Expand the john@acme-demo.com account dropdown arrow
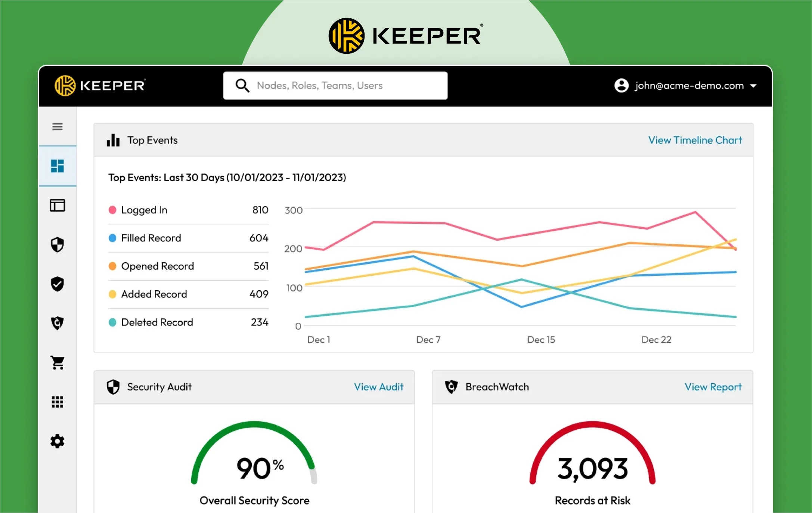The image size is (812, 513). 753,86
